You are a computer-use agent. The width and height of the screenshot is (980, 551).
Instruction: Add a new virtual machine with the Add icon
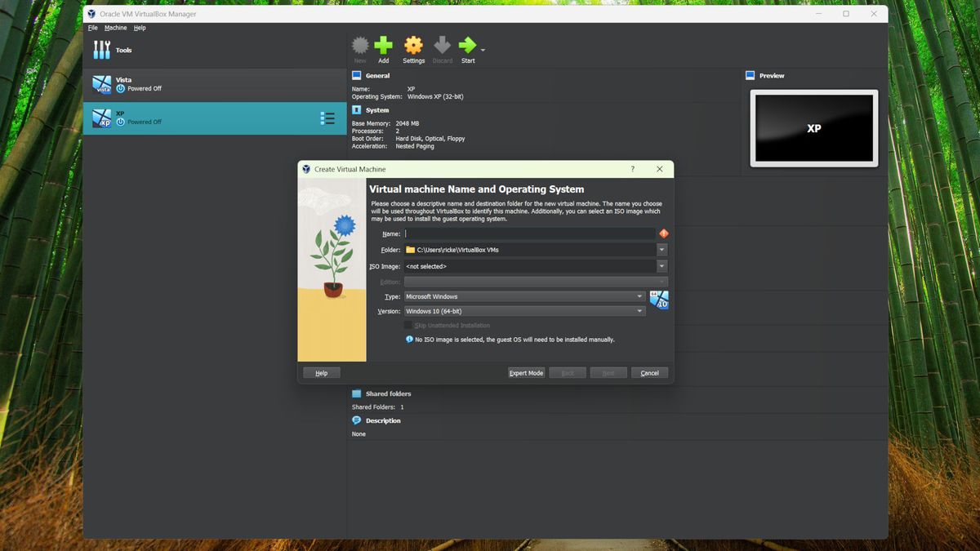[x=384, y=47]
